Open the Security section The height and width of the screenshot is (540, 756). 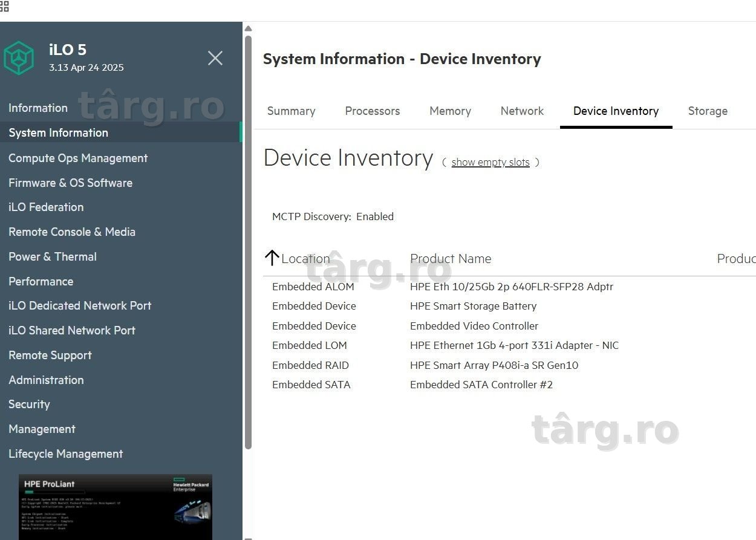[x=29, y=404]
